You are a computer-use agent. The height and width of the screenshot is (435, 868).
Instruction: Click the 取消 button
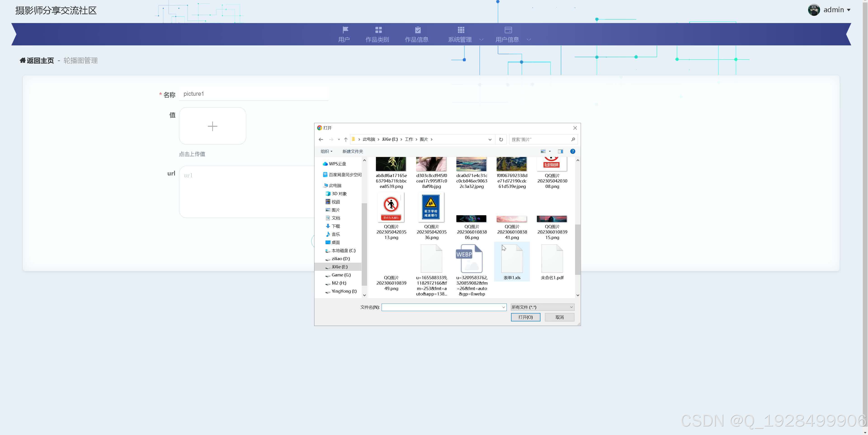click(559, 317)
